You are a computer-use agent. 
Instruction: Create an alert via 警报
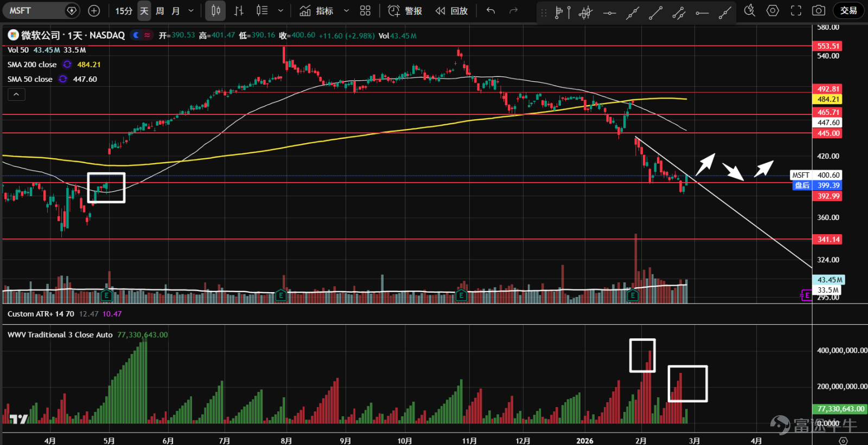click(405, 10)
